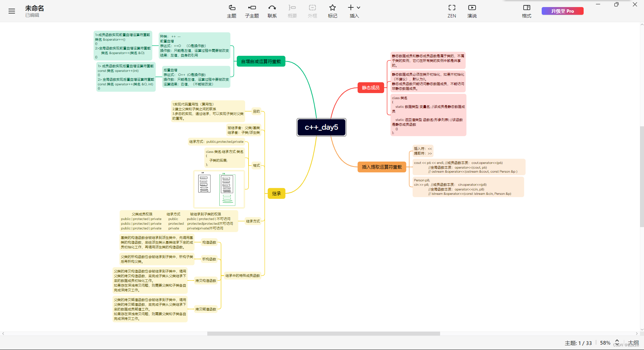Screen dimensions: 644x350
Task: Click the 58% zoom level
Action: (605, 343)
